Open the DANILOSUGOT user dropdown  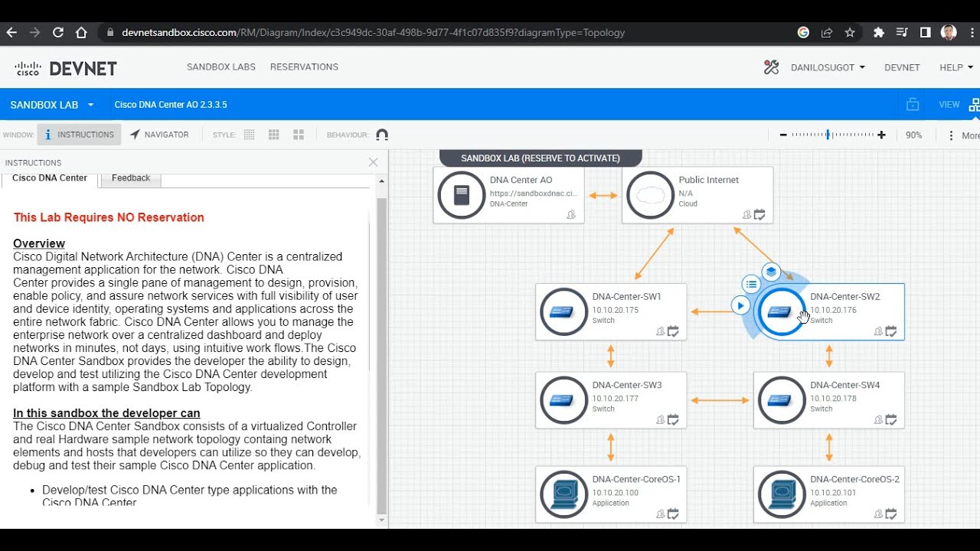pos(828,67)
